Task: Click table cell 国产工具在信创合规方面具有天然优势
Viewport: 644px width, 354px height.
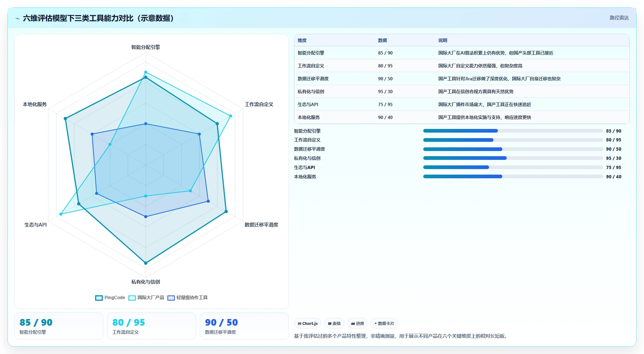Action: [475, 92]
